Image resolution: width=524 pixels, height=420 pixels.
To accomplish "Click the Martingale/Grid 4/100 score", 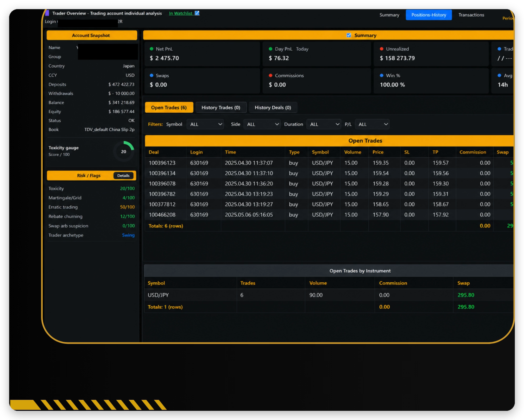I will click(x=128, y=198).
